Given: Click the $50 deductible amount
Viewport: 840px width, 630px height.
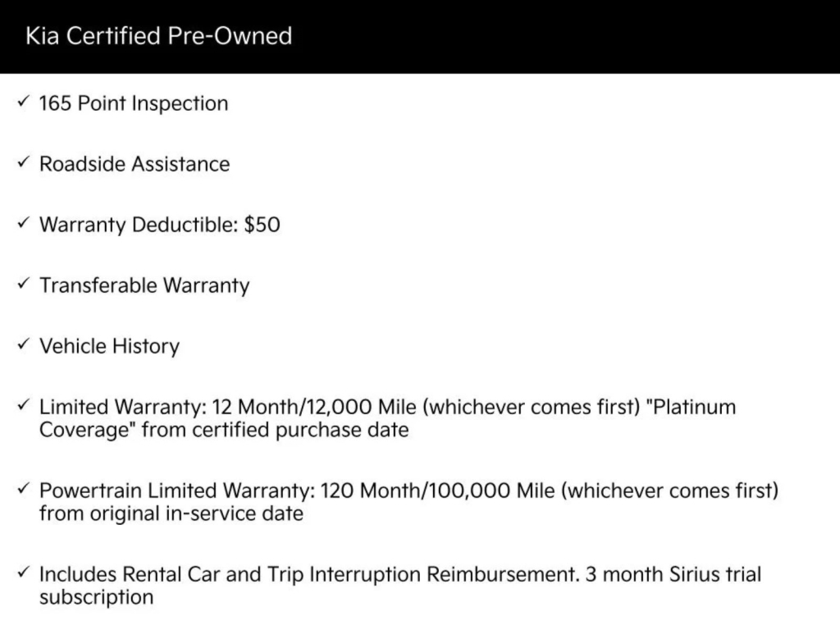Looking at the screenshot, I should pyautogui.click(x=262, y=225).
